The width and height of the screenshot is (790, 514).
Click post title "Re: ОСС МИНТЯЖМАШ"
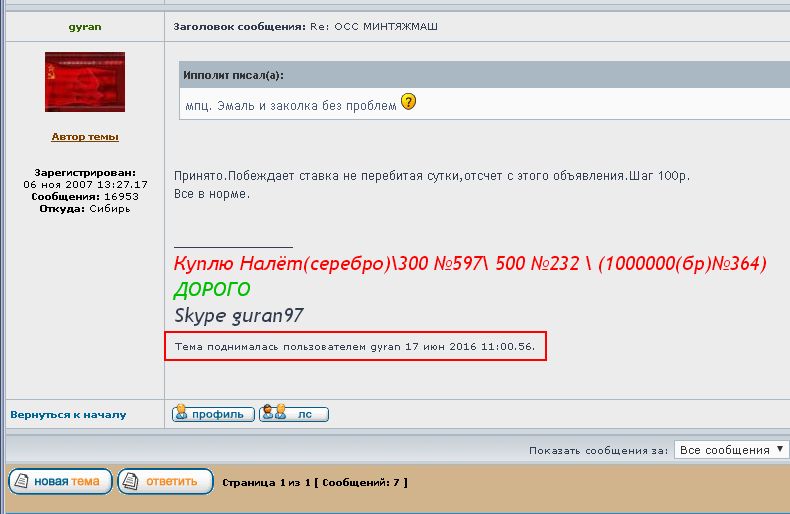388,26
